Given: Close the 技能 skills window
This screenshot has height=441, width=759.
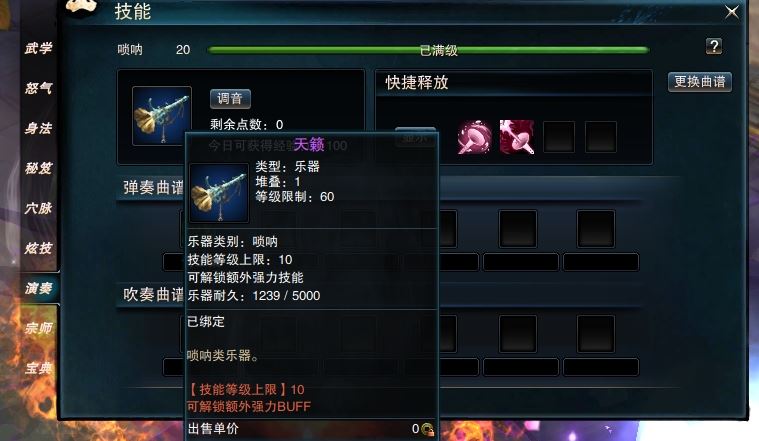Looking at the screenshot, I should coord(731,12).
